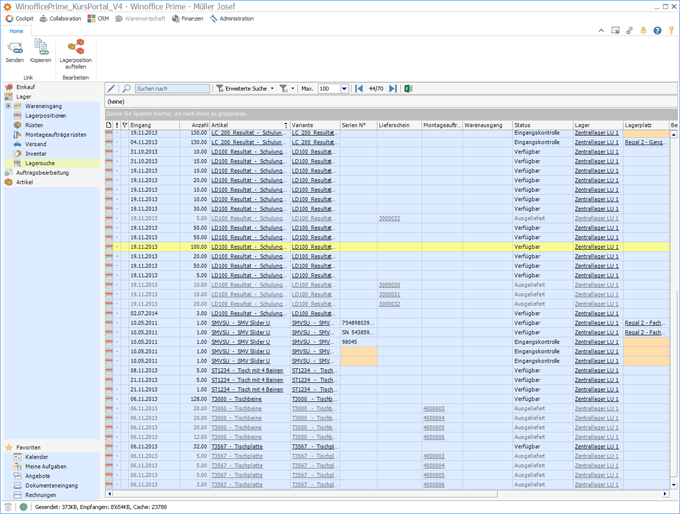Collapse the ribbon with the chevron
Viewport: 680px width, 514px height.
(x=601, y=30)
